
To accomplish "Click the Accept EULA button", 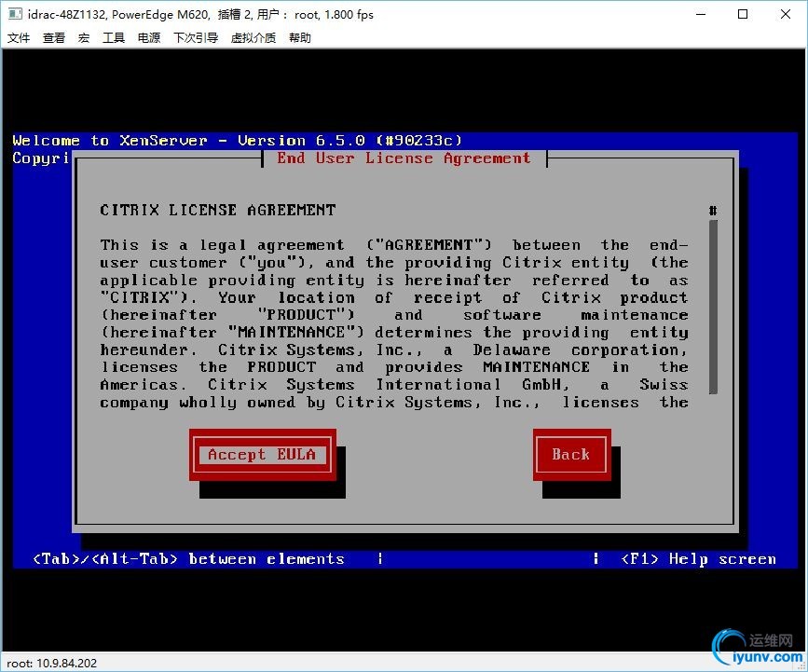I will (262, 455).
